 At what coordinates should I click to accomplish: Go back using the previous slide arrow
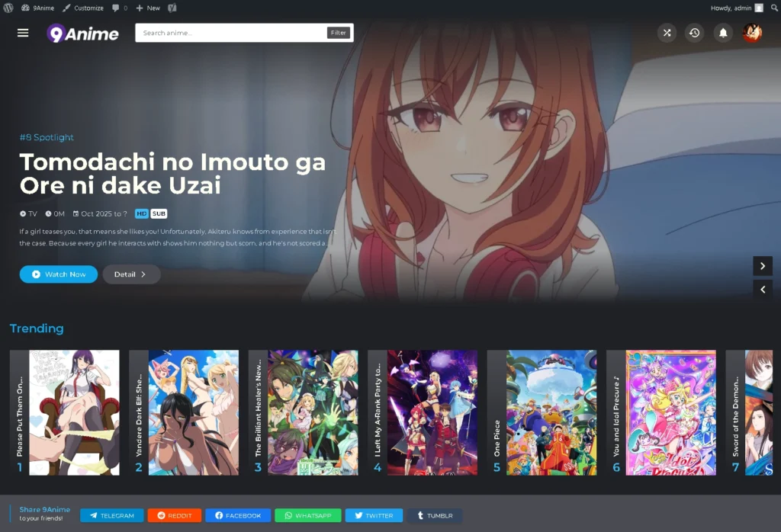point(763,290)
